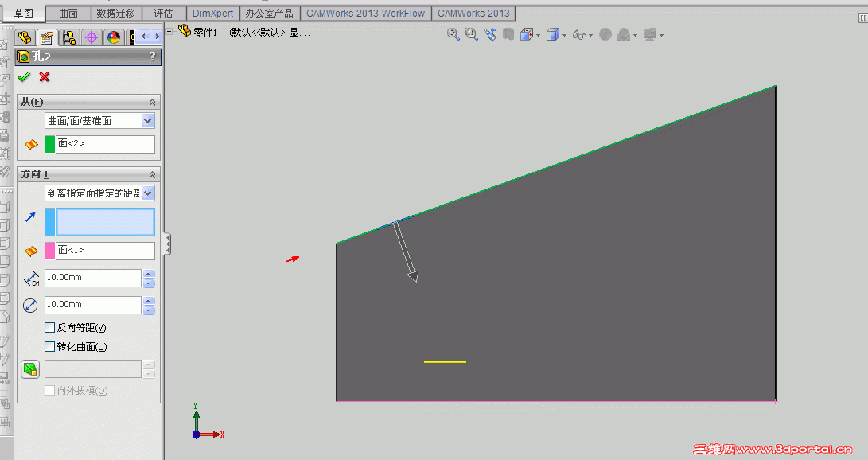Image resolution: width=868 pixels, height=460 pixels.
Task: Open Hide/Show Items dropdown arrow
Action: (x=590, y=36)
